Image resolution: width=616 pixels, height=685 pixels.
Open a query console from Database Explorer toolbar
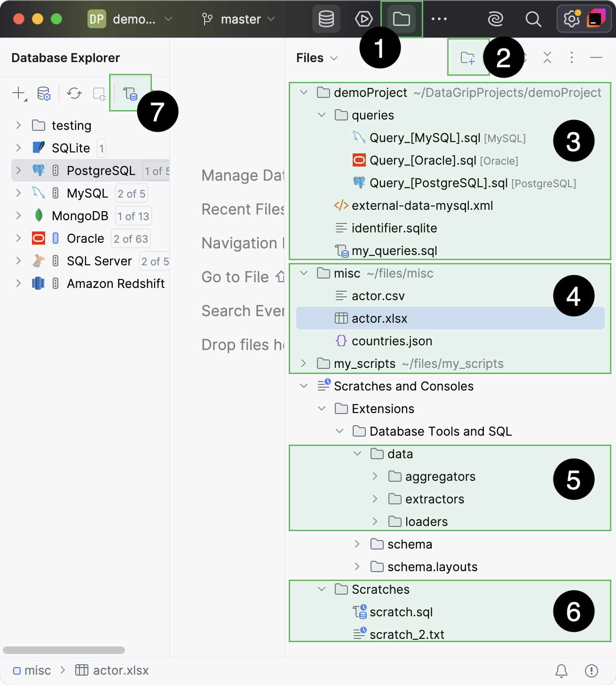click(130, 93)
